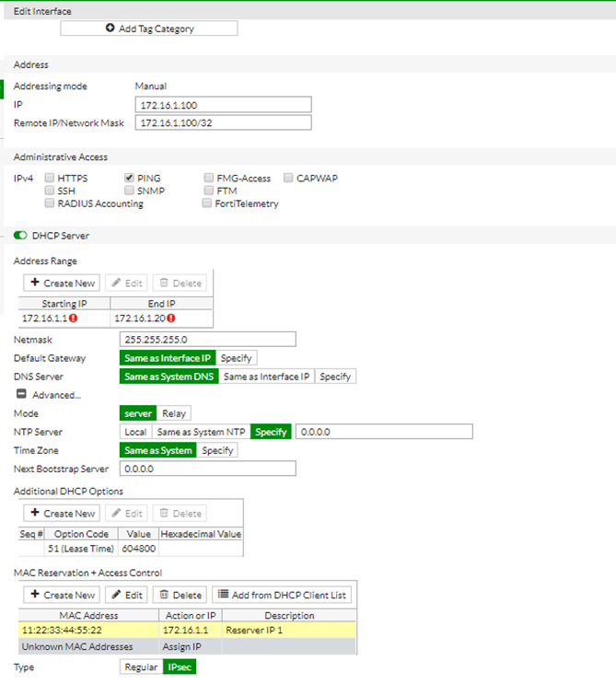Screen dimensions: 616x684
Task: Select Specify for DNS Server
Action: [x=335, y=376]
